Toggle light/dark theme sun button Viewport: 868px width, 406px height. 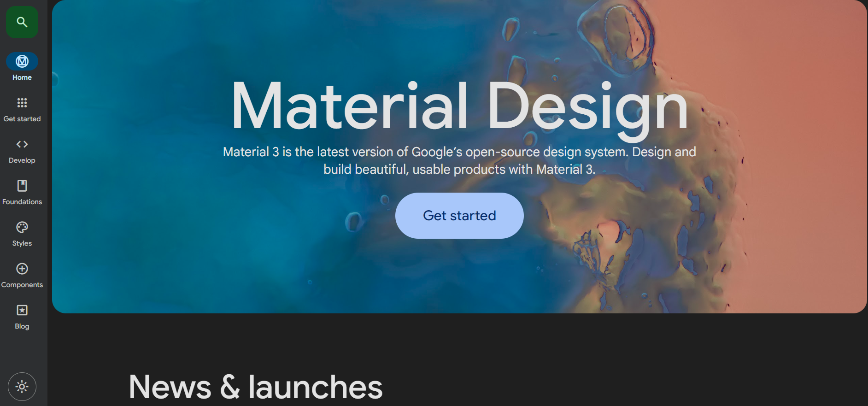click(x=22, y=387)
